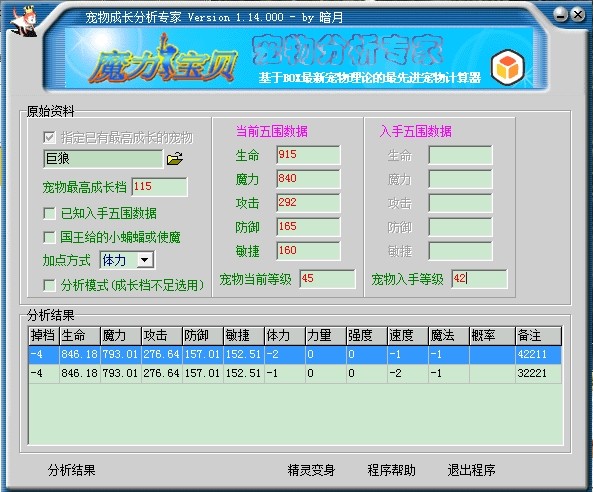Click the empty 入手 魔力 field
The height and width of the screenshot is (492, 593).
coord(460,179)
